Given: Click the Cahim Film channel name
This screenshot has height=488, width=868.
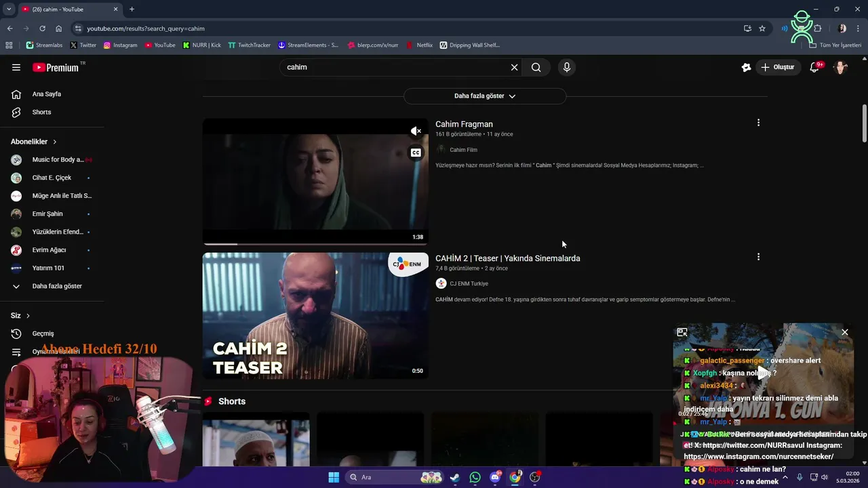Looking at the screenshot, I should click(463, 150).
